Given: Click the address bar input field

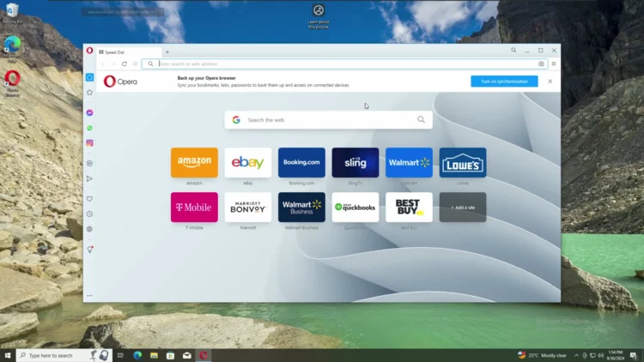Looking at the screenshot, I should coord(345,63).
